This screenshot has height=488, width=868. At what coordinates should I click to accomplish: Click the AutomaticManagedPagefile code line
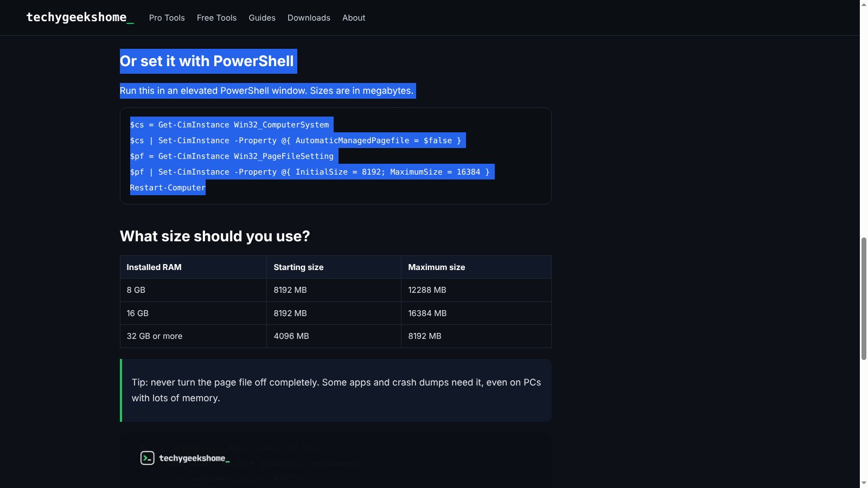point(296,140)
